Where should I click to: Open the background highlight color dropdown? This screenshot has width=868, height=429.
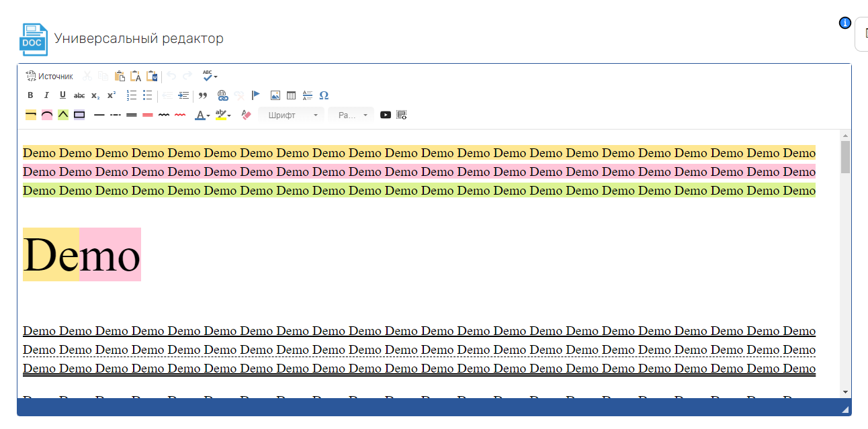point(224,115)
